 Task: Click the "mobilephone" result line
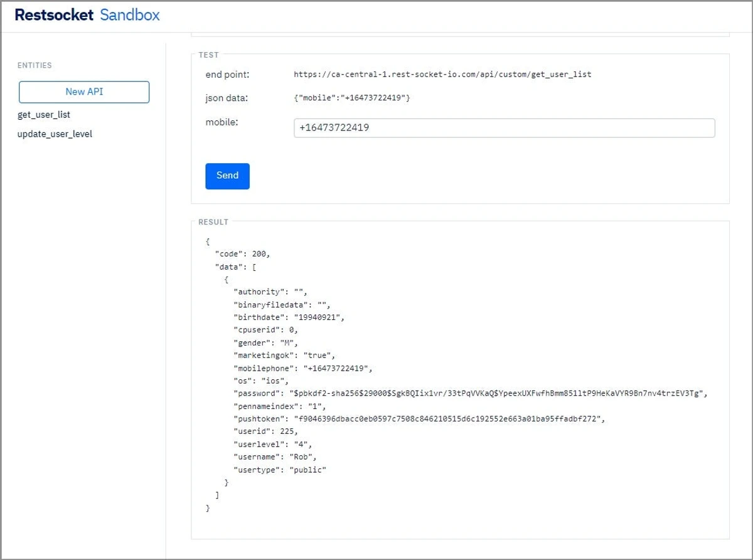(303, 368)
